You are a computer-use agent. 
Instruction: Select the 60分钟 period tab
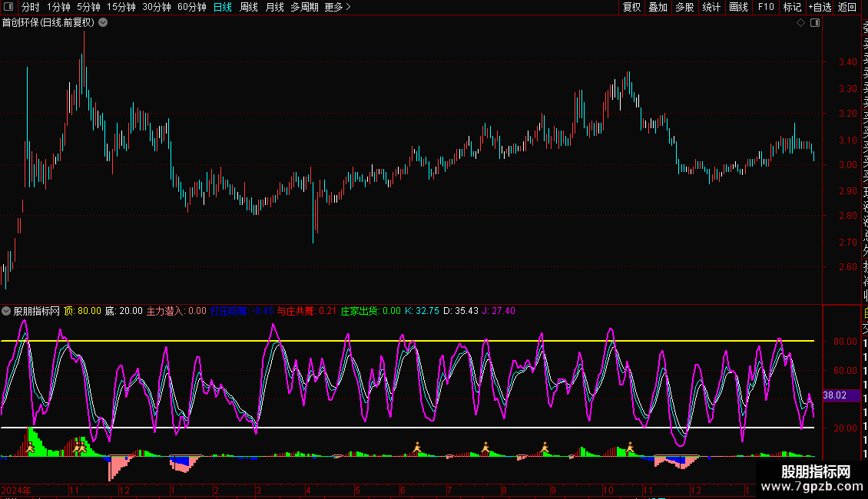tap(191, 7)
